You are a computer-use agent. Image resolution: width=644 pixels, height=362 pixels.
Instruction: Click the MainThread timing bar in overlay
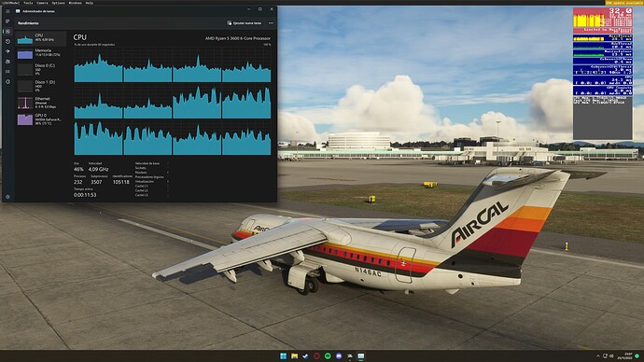click(603, 37)
